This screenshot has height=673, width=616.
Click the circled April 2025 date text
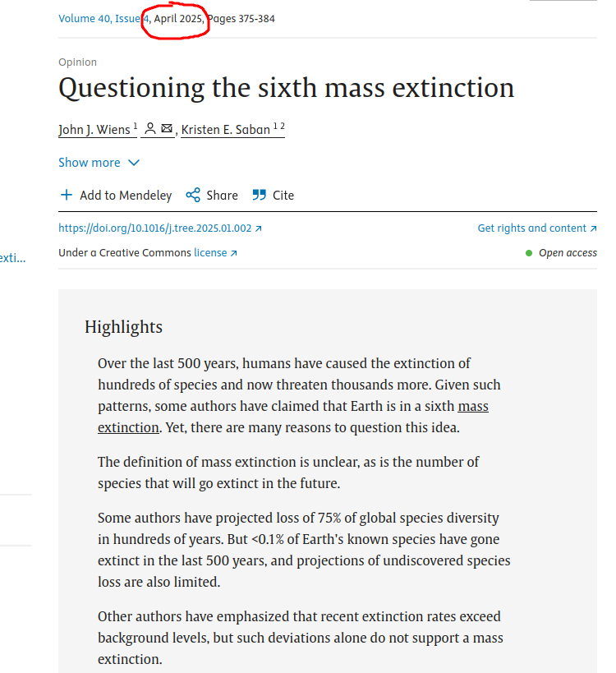click(x=178, y=19)
